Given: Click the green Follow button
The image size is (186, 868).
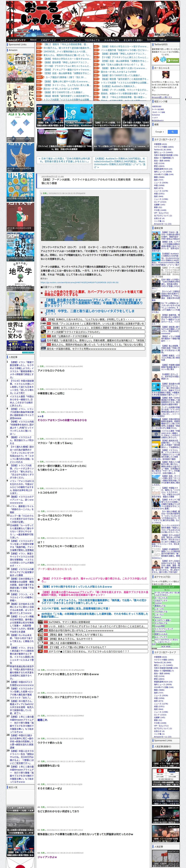Looking at the screenshot, I should 173,60.
